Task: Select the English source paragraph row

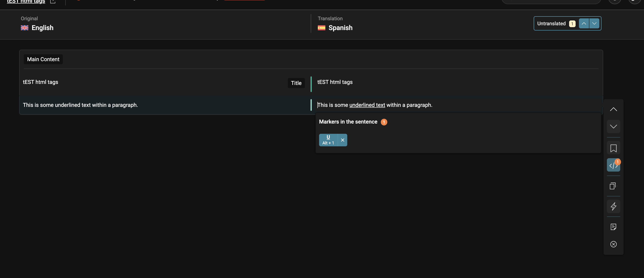Action: point(80,105)
